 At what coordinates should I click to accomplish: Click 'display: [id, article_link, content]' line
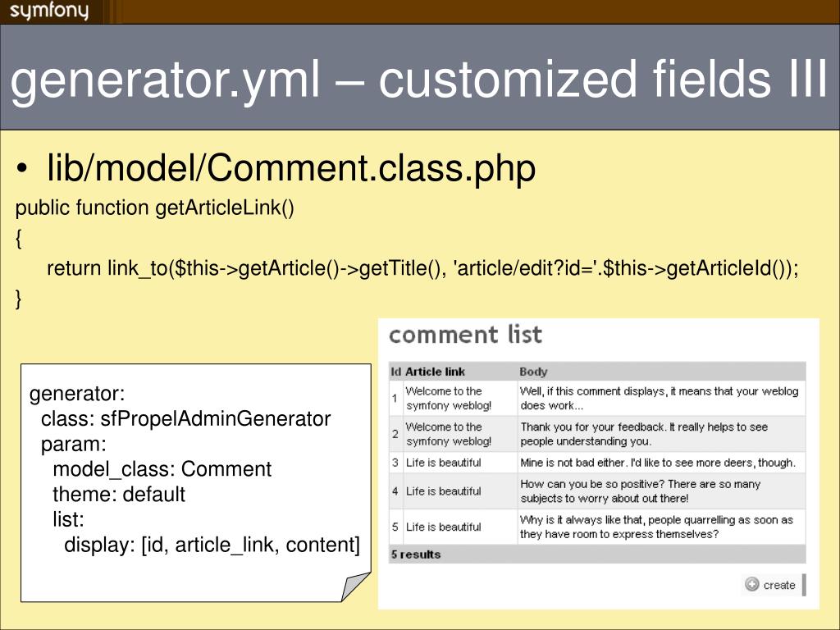[212, 545]
